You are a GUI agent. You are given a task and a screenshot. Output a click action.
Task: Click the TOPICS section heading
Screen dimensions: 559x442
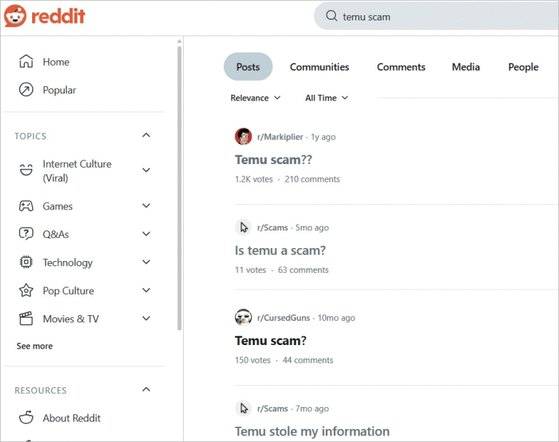click(31, 136)
